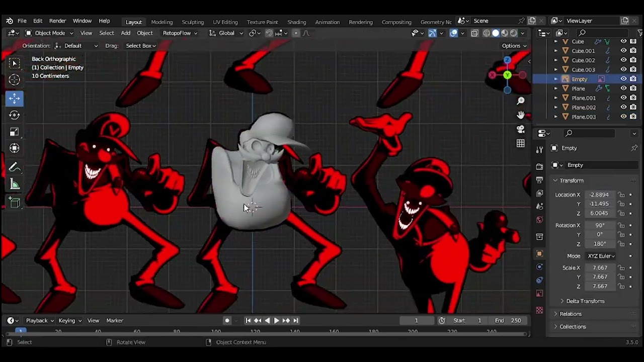Open the viewport Add menu
Image resolution: width=644 pixels, height=362 pixels.
point(125,33)
